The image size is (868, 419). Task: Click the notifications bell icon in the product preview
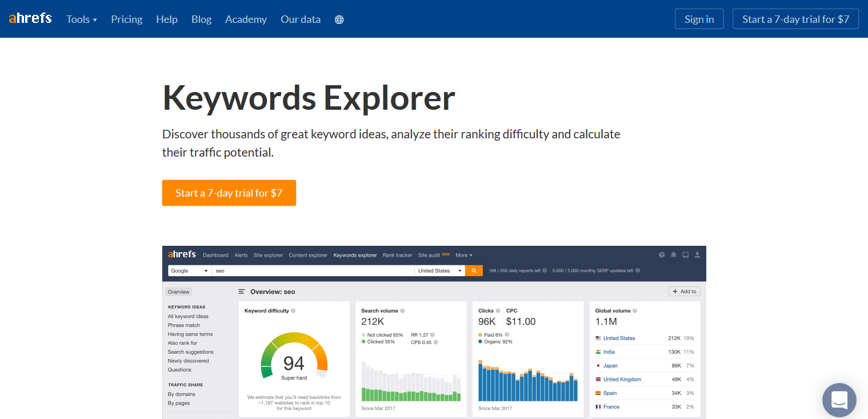tap(674, 255)
